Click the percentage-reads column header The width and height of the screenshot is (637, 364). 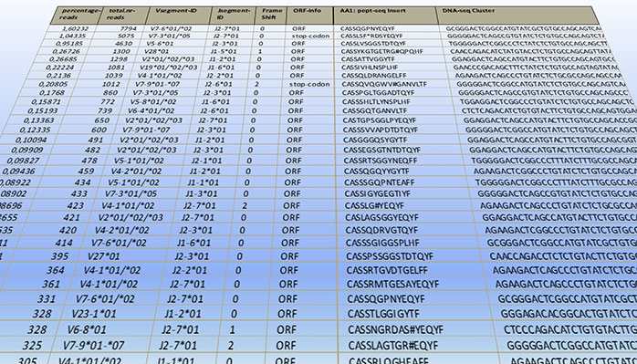pos(76,15)
